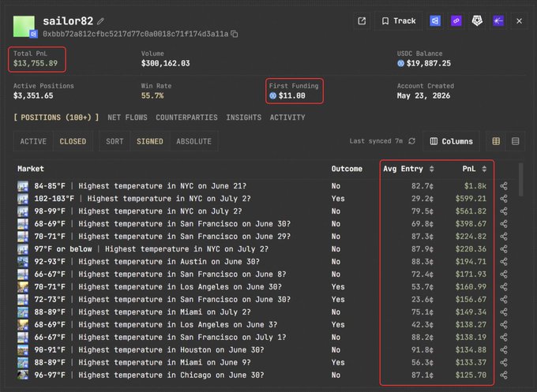Open the 96-97°F Chicago June 30 market
Viewport: 537px width, 392px height.
click(149, 375)
